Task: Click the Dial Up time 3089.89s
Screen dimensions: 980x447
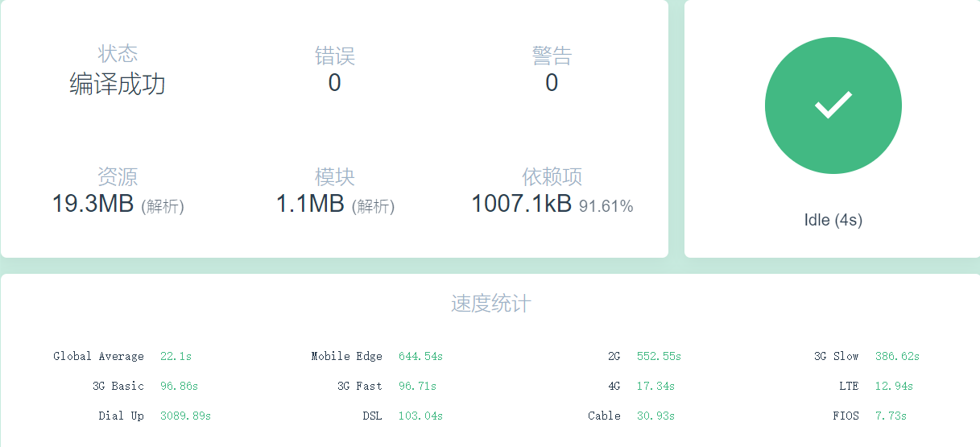Action: point(185,416)
